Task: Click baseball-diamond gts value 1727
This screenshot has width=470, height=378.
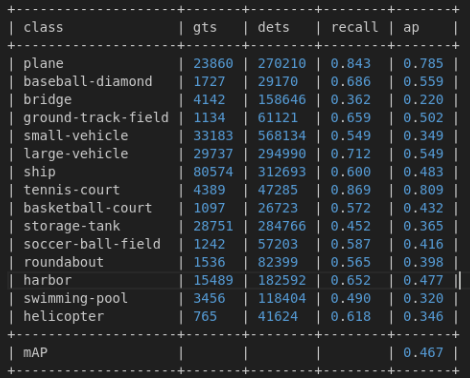Action: tap(209, 82)
